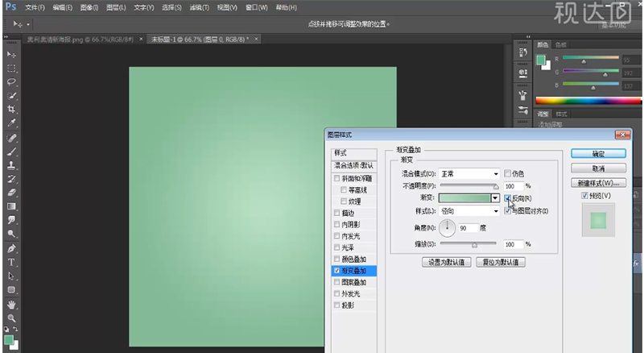
Task: Select the Rectangle shape tool
Action: [x=11, y=289]
